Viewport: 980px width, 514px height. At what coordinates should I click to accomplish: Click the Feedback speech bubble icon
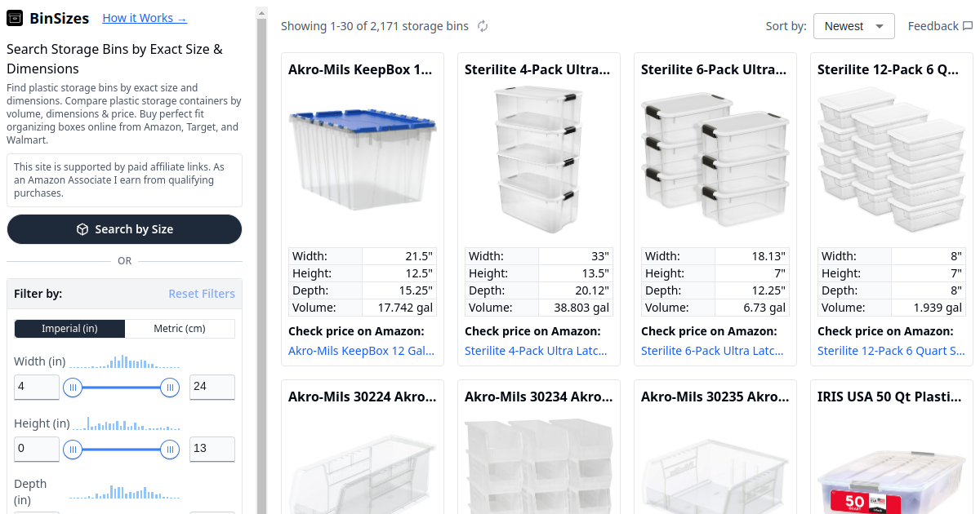[x=968, y=26]
